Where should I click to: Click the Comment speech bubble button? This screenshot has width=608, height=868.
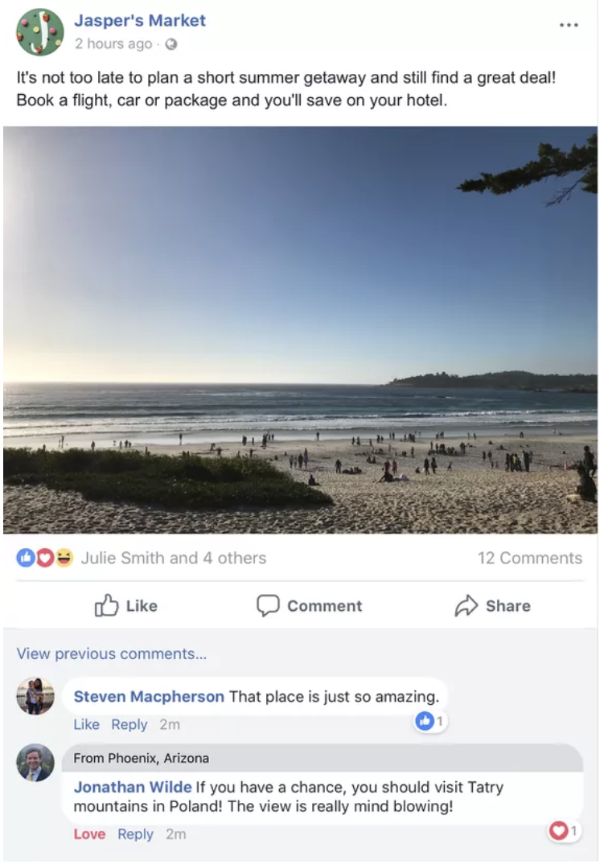pyautogui.click(x=310, y=606)
